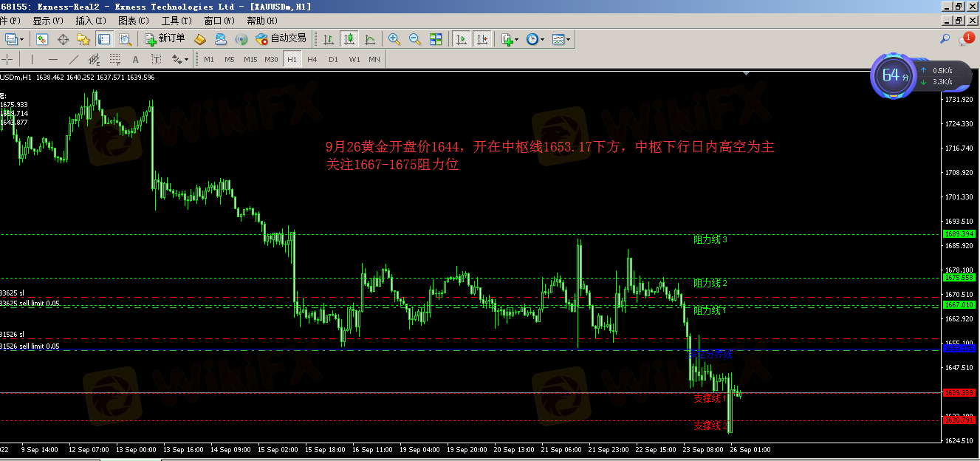The height and width of the screenshot is (461, 980).
Task: Open the indicators list dropdown
Action: point(510,39)
